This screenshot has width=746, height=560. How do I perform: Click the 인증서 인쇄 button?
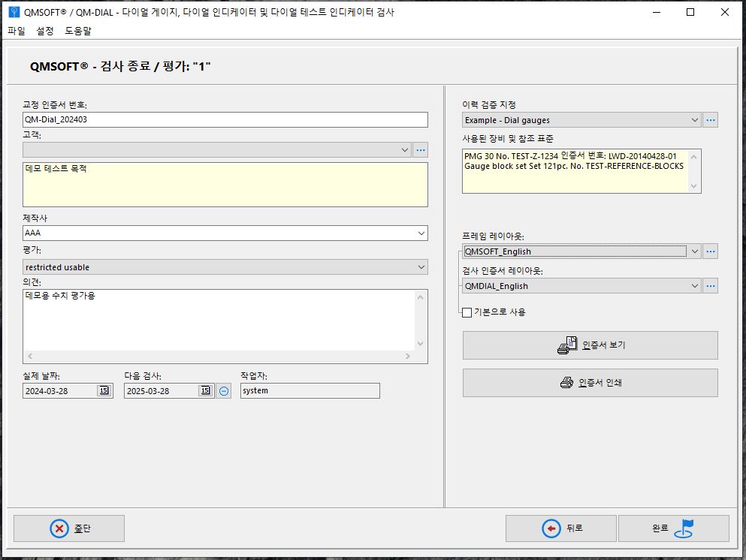[x=590, y=383]
